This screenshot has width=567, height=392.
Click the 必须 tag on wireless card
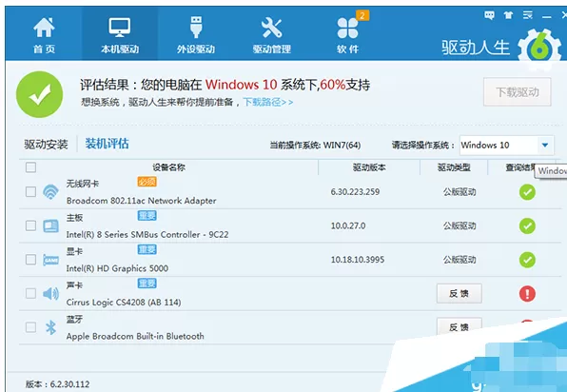(147, 182)
